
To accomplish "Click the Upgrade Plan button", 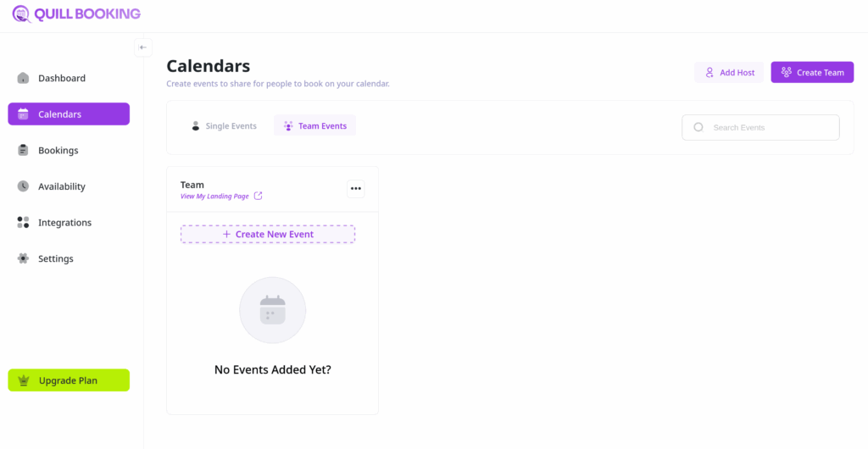I will coord(69,380).
